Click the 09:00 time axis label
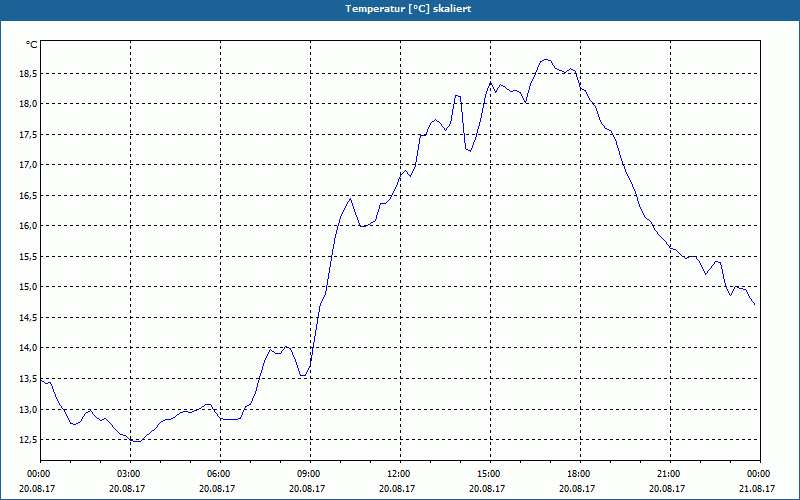Screen dimensions: 800x500 (x=310, y=474)
